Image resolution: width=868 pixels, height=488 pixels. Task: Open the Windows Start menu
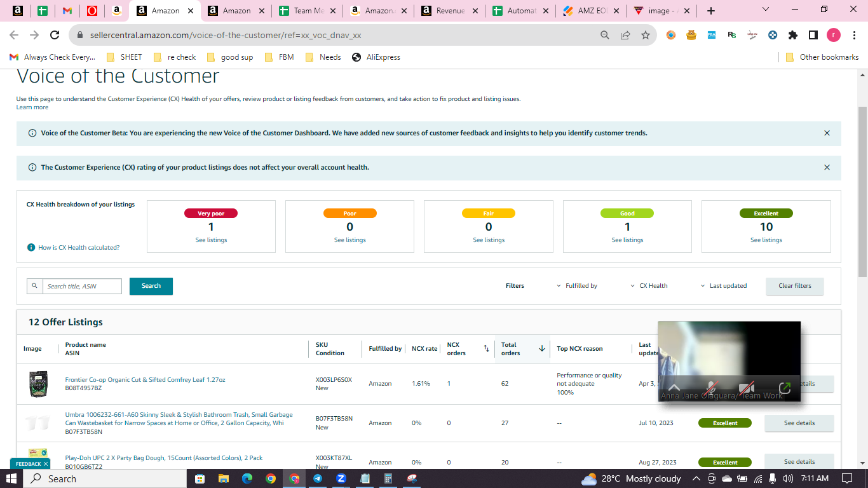pyautogui.click(x=11, y=478)
